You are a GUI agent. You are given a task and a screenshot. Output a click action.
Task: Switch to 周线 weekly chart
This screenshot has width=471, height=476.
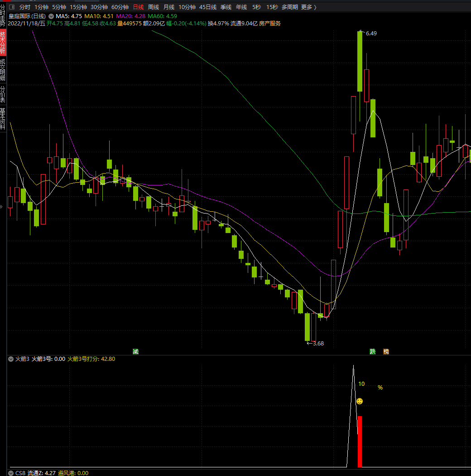click(154, 7)
